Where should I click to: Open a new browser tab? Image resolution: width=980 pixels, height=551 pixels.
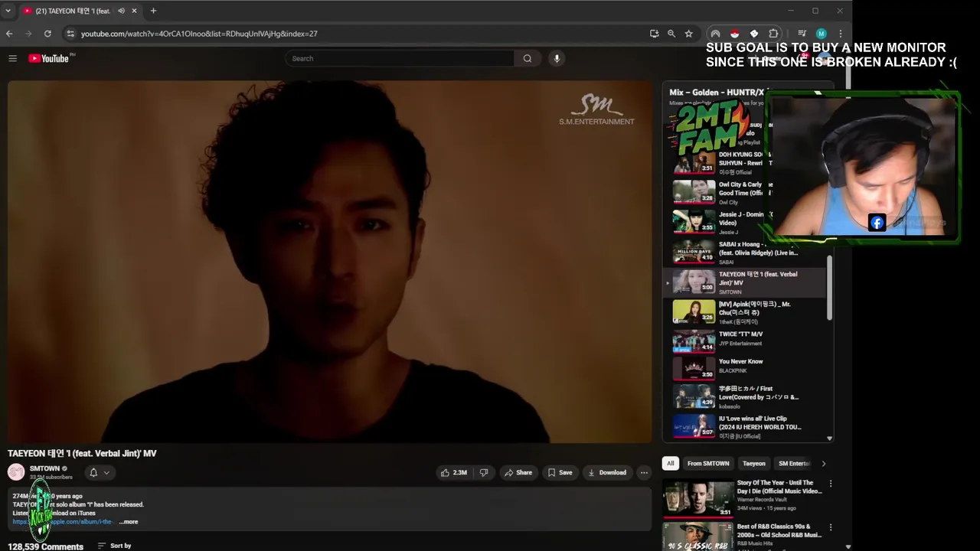tap(153, 11)
